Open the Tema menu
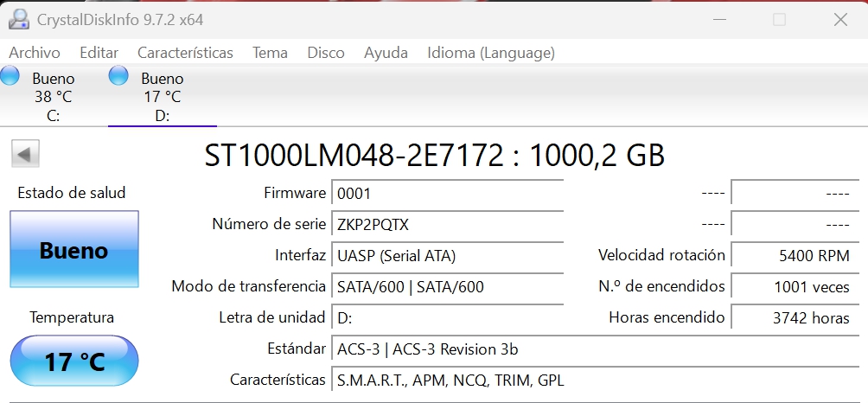 [270, 53]
